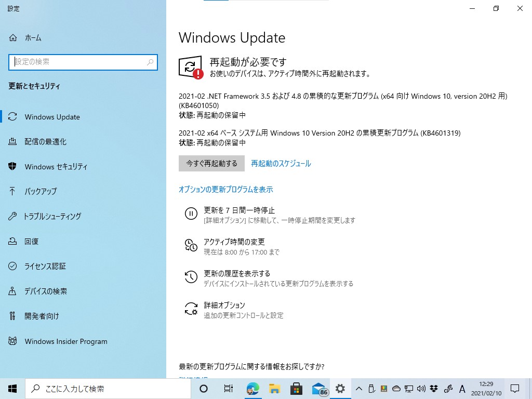Open the Windows Start menu

(x=12, y=389)
